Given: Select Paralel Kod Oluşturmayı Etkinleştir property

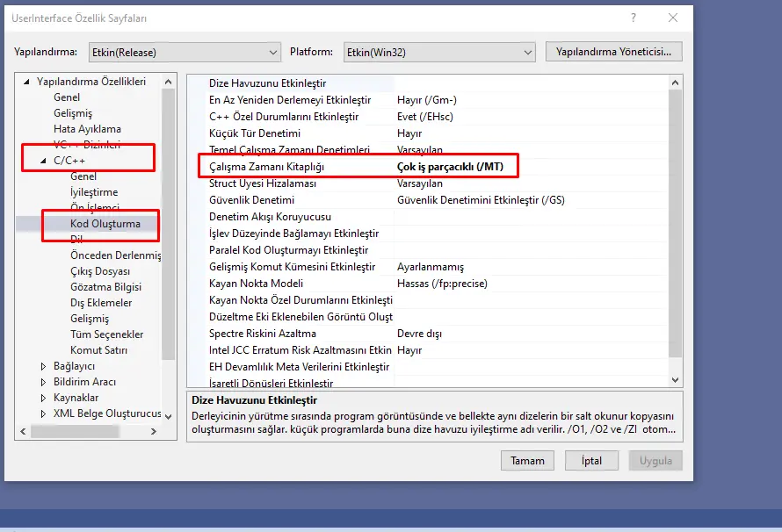Looking at the screenshot, I should pyautogui.click(x=289, y=250).
